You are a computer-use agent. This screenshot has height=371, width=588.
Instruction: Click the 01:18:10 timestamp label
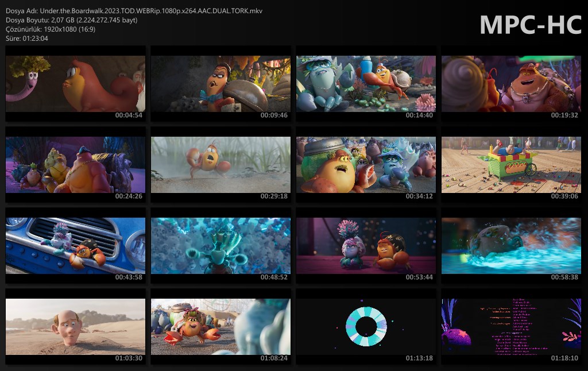coord(564,358)
